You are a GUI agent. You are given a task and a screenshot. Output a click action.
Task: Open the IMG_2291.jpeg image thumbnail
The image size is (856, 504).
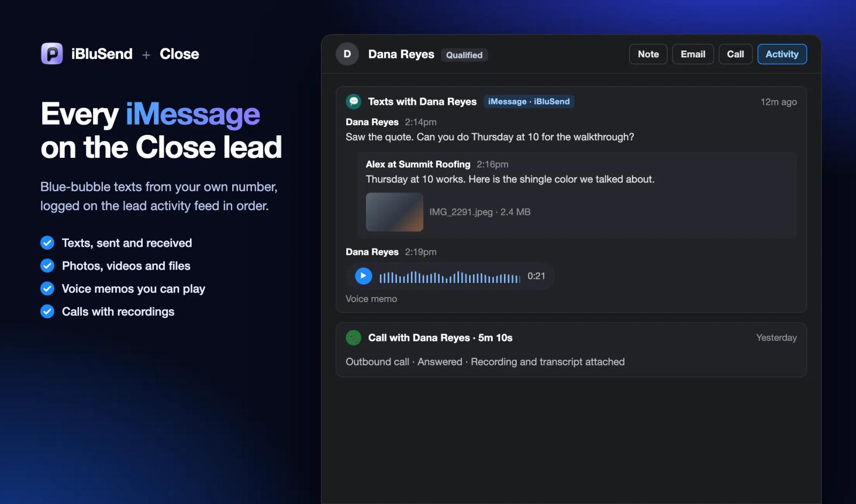tap(394, 212)
